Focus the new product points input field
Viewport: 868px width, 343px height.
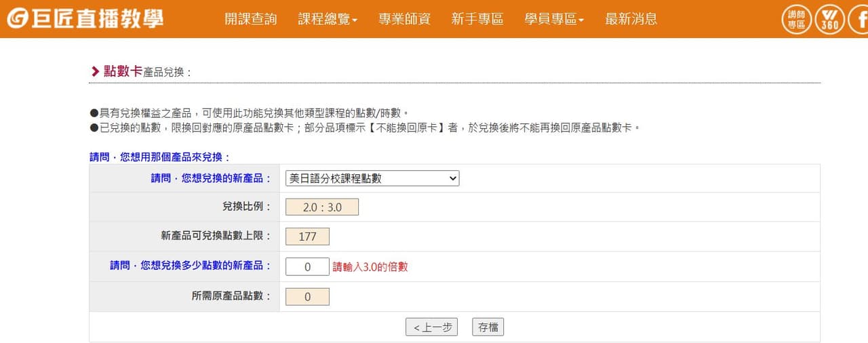click(307, 267)
